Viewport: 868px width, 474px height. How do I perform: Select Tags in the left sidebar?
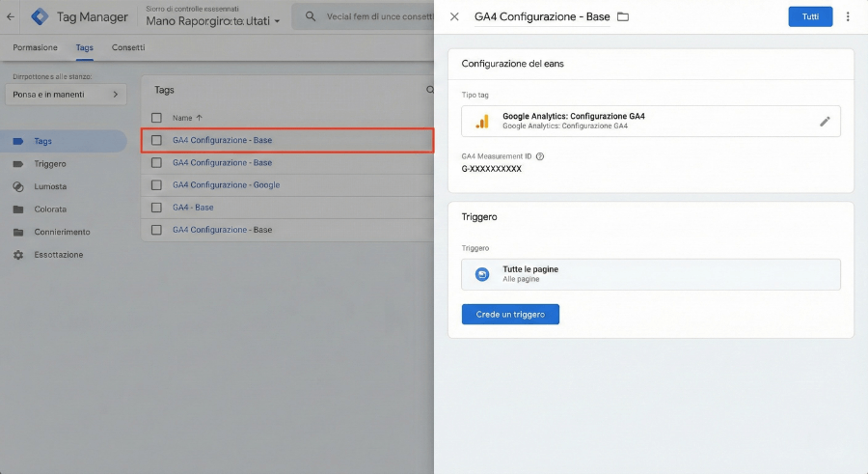pos(63,141)
